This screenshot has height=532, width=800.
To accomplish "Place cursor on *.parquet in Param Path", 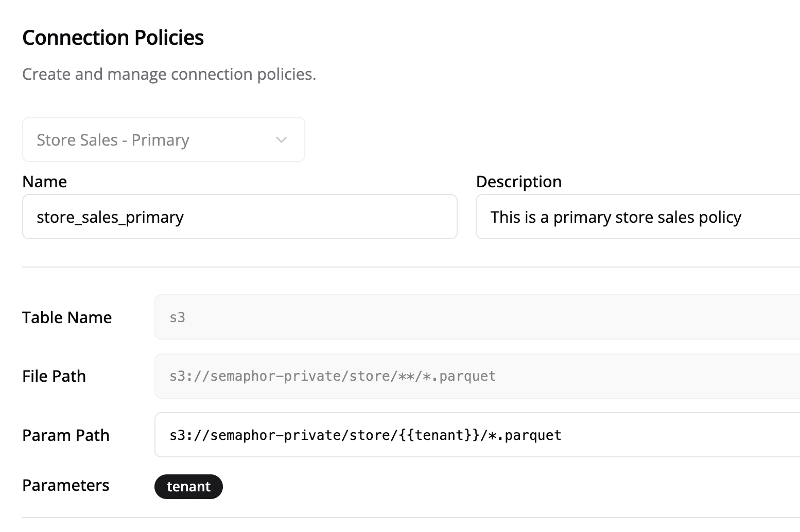I will (525, 435).
